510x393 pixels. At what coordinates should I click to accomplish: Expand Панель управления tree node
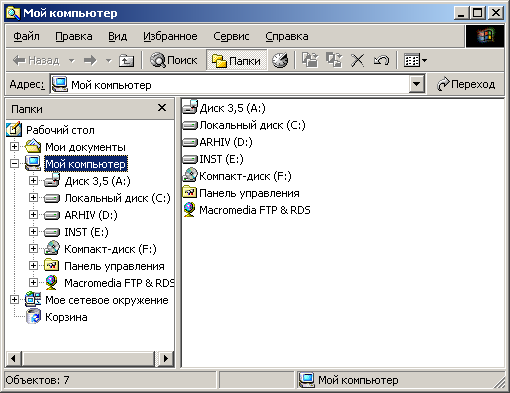[33, 265]
